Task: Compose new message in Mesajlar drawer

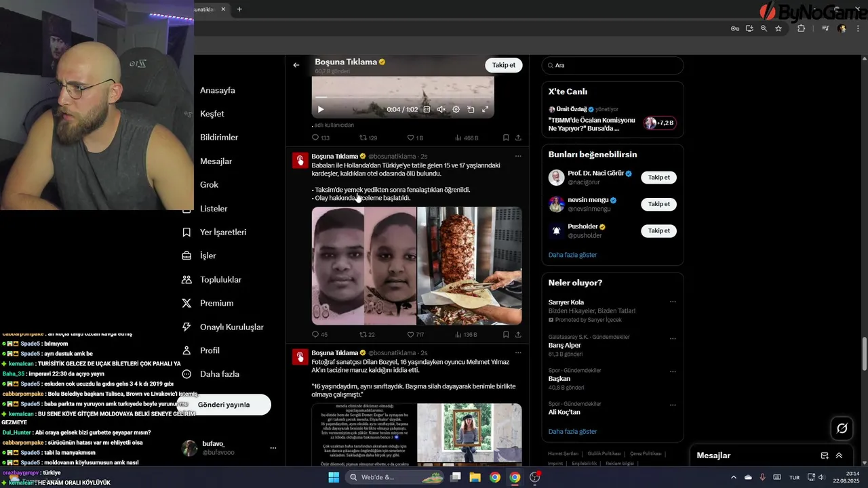Action: click(825, 455)
